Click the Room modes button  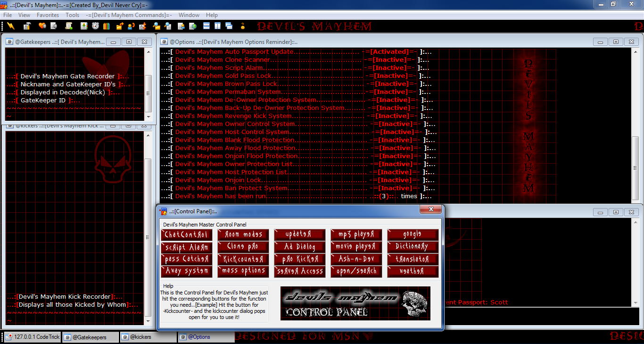(x=243, y=235)
